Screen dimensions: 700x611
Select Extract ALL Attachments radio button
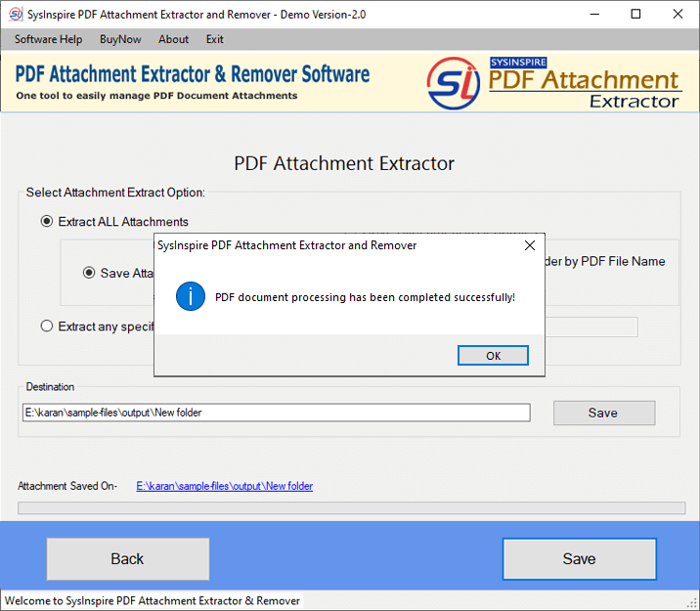46,221
